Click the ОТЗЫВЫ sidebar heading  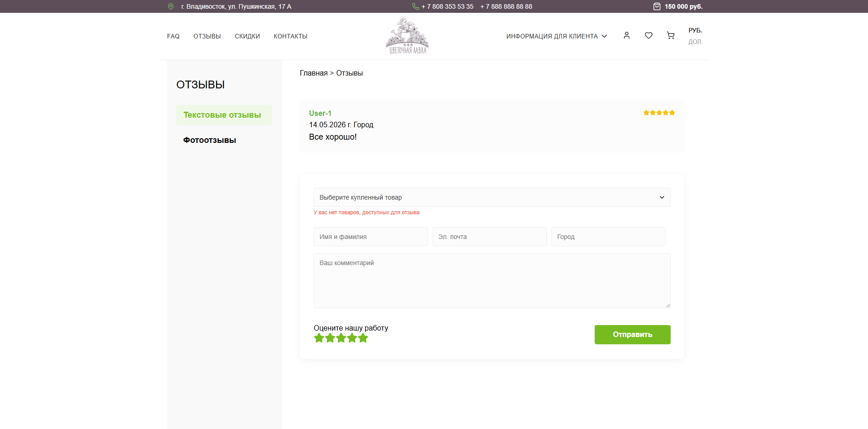click(201, 85)
